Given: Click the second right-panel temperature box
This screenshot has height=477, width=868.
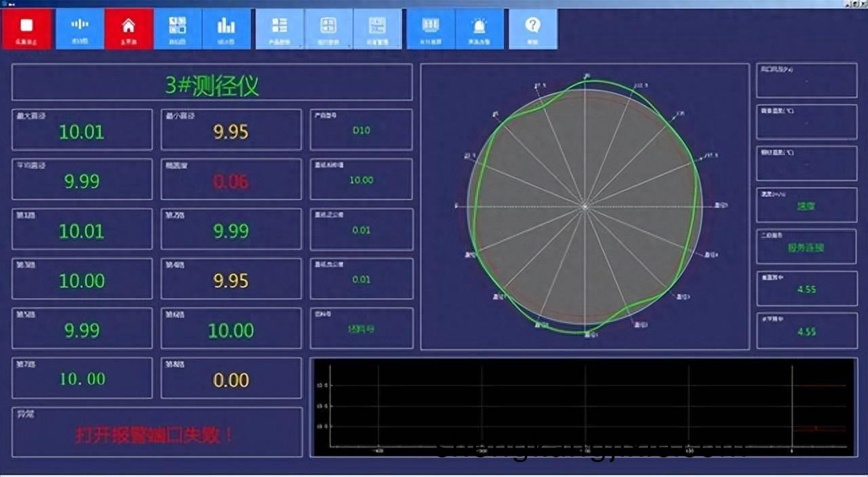Looking at the screenshot, I should click(806, 123).
